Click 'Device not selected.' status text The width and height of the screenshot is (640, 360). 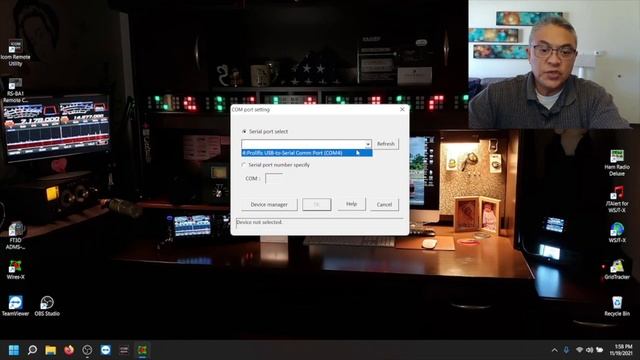[259, 222]
